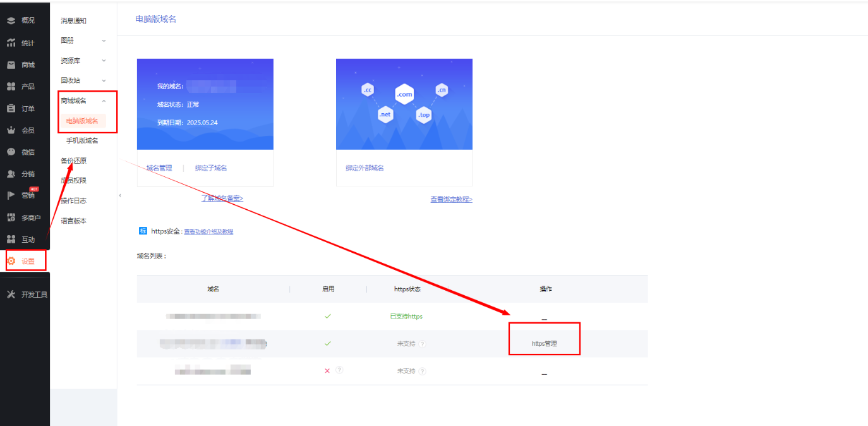This screenshot has width=868, height=426.
Task: Click the https管理 action link
Action: [x=544, y=344]
